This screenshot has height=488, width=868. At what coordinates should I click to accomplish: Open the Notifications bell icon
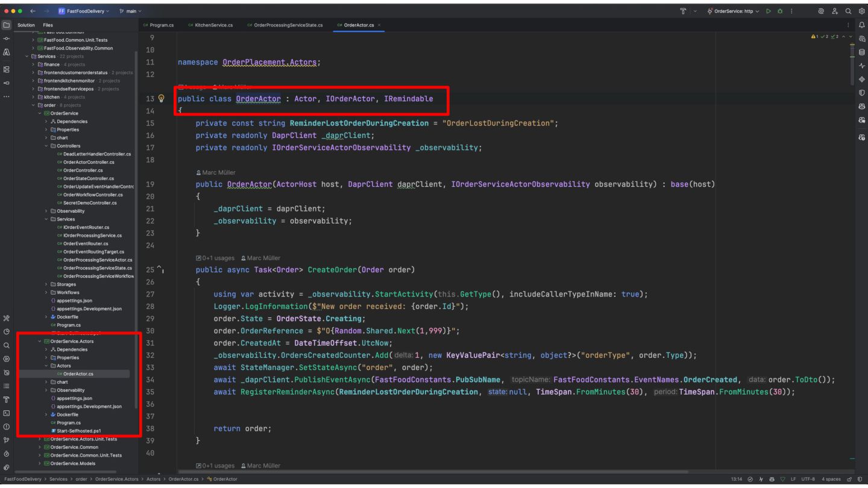[x=861, y=25]
